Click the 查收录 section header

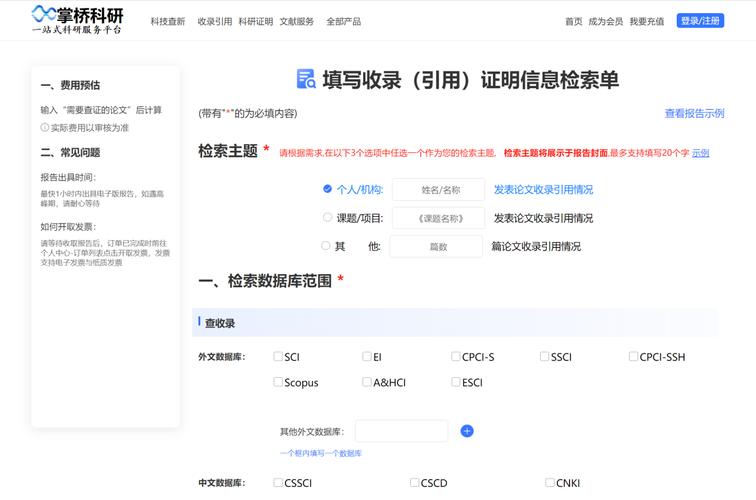click(455, 323)
